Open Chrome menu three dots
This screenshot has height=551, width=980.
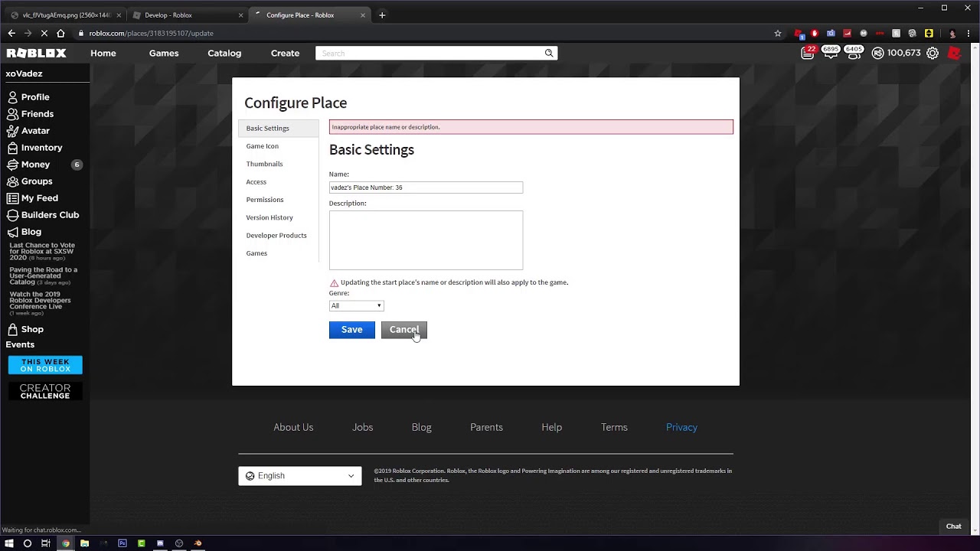point(970,34)
